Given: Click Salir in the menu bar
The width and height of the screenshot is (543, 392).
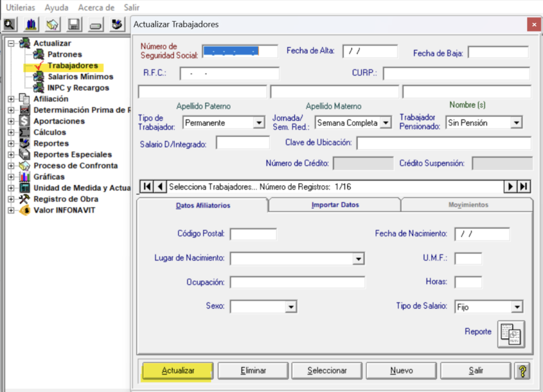Looking at the screenshot, I should [132, 7].
